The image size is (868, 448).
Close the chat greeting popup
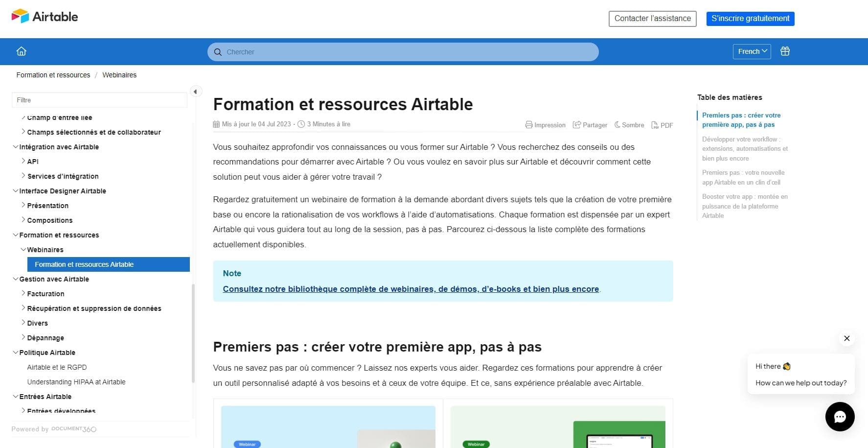click(x=846, y=338)
